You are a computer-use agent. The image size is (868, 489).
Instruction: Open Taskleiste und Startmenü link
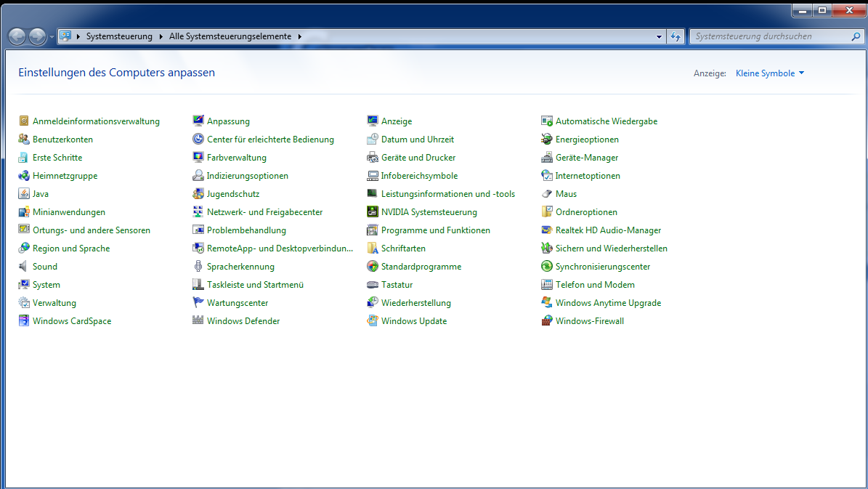tap(255, 285)
